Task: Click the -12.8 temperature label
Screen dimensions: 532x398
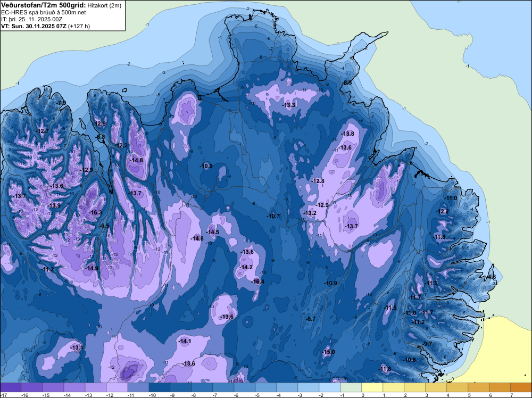Action: click(x=318, y=181)
